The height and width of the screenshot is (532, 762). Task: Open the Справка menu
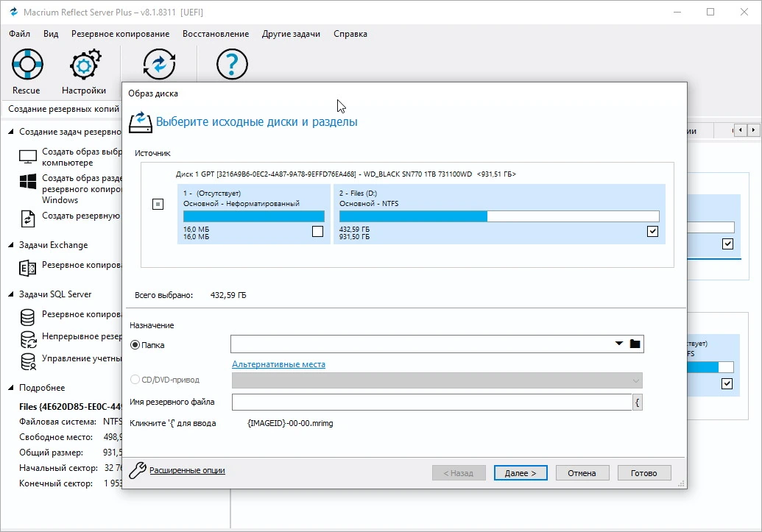350,34
